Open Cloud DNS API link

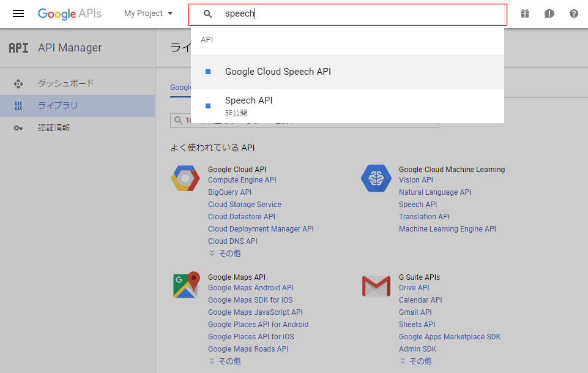(233, 241)
